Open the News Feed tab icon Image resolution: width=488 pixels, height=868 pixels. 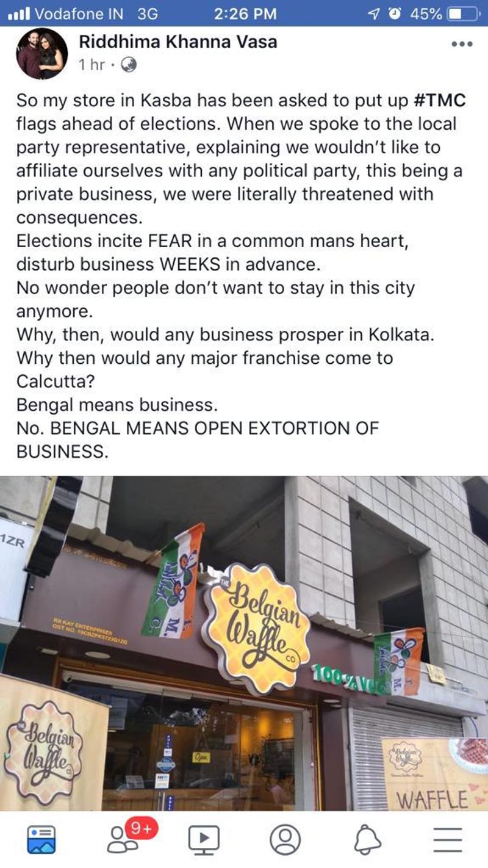click(41, 840)
